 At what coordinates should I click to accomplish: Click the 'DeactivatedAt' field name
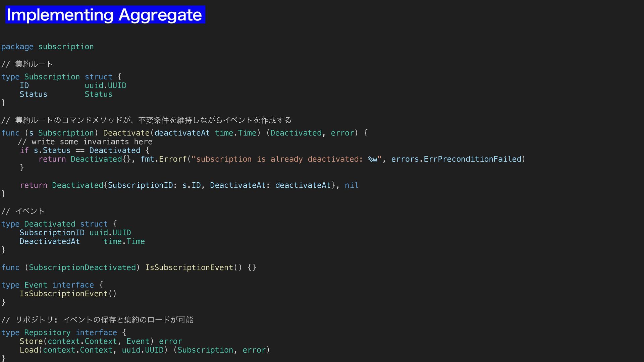coord(50,241)
